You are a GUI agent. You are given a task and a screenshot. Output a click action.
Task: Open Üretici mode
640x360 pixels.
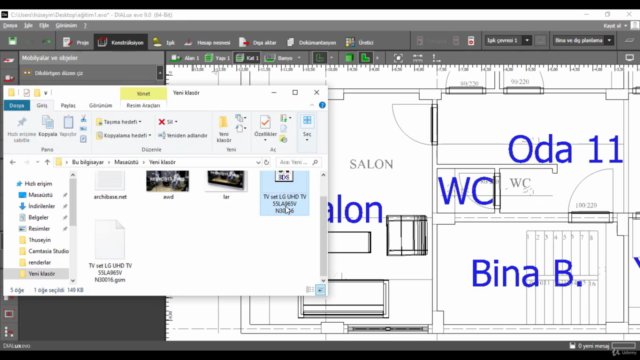(360, 42)
